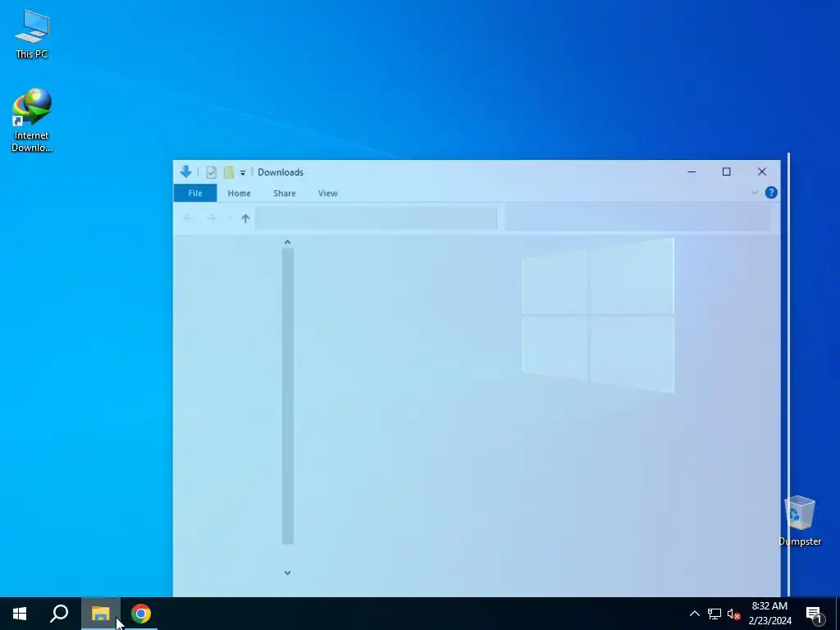The height and width of the screenshot is (630, 840).
Task: Switch to the Share ribbon tab
Action: click(x=285, y=193)
